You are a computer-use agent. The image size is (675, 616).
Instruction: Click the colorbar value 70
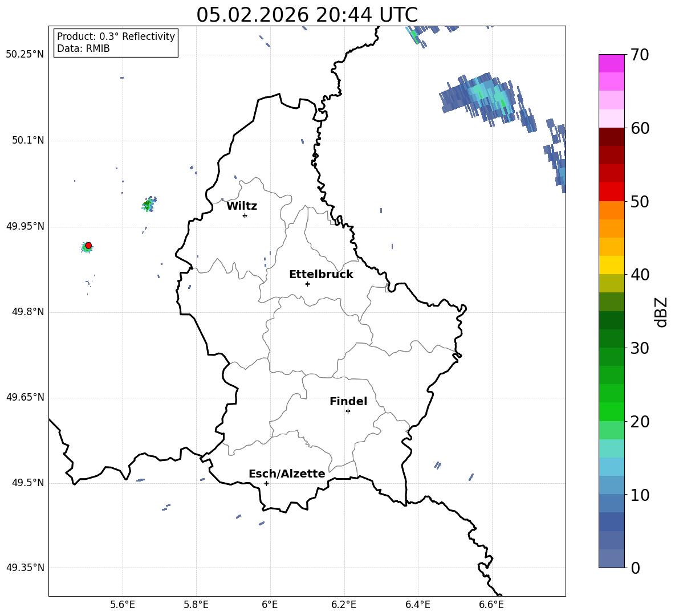click(640, 55)
